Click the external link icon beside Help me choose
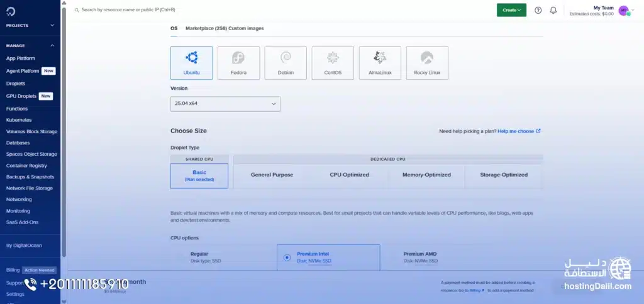 [x=538, y=131]
